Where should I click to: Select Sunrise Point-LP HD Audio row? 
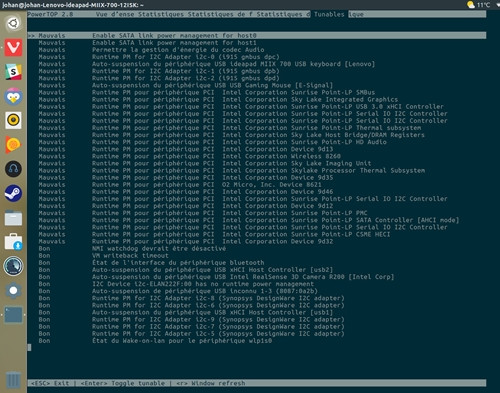(257, 142)
